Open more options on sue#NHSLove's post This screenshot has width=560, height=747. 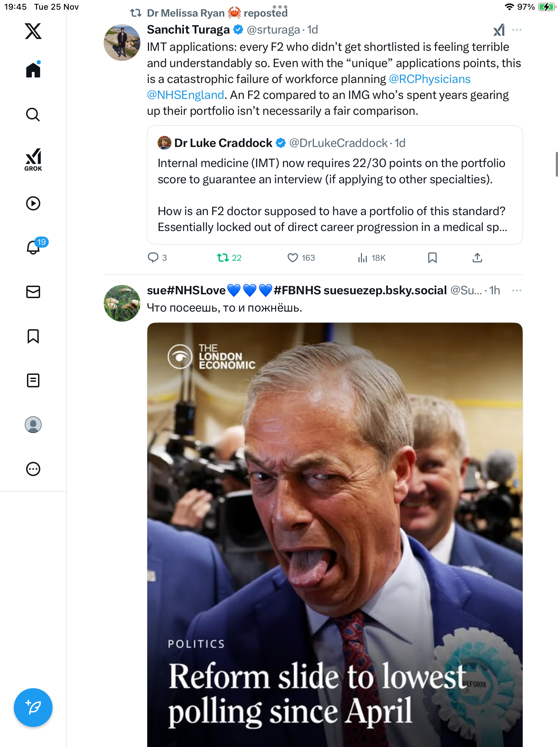(x=516, y=290)
